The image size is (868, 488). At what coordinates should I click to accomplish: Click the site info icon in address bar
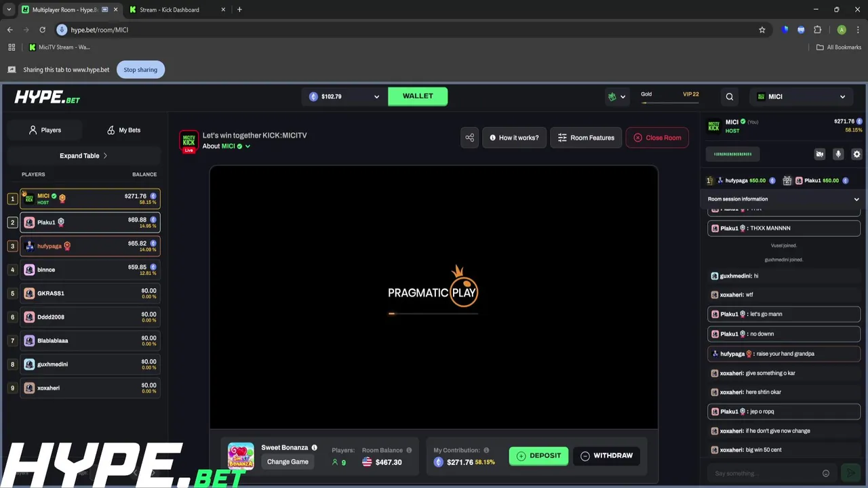(x=62, y=30)
